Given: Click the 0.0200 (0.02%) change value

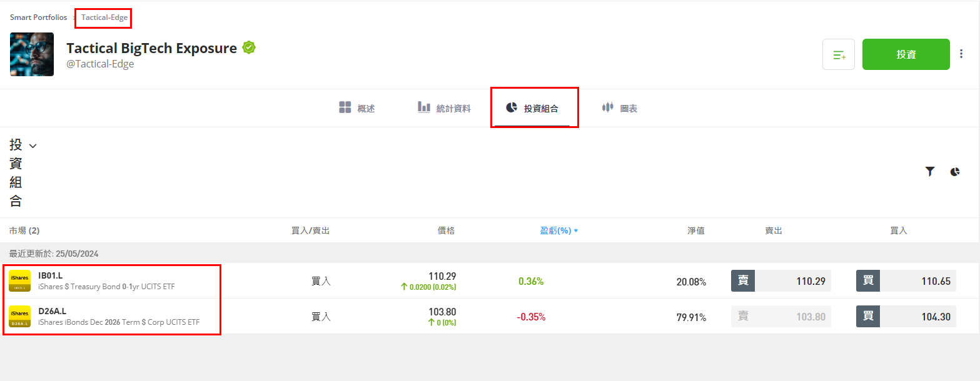Looking at the screenshot, I should coord(428,287).
